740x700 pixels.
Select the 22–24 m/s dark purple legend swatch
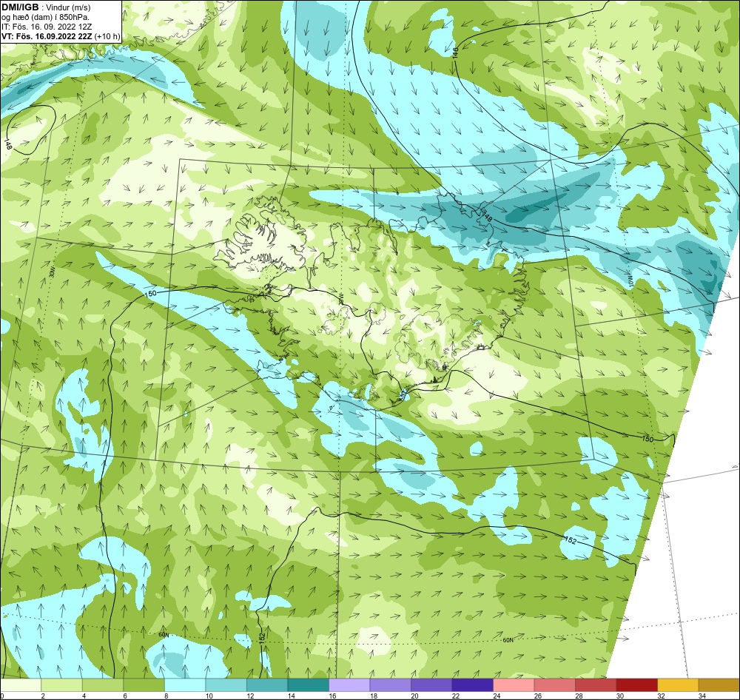(x=472, y=684)
